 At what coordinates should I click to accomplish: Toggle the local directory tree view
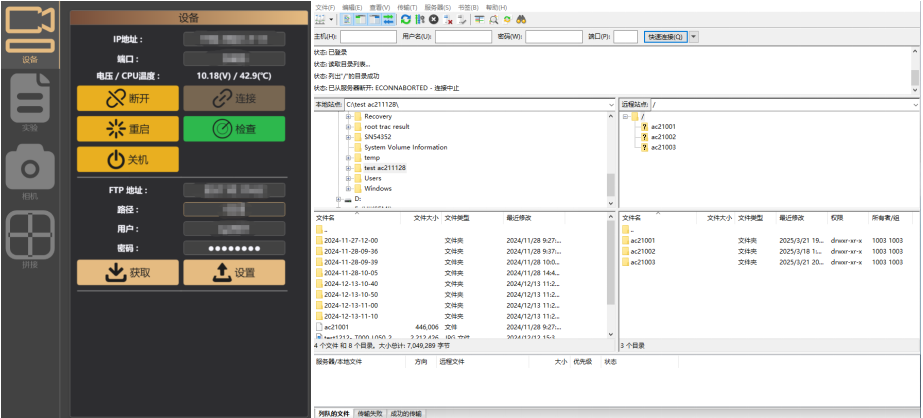tap(359, 19)
